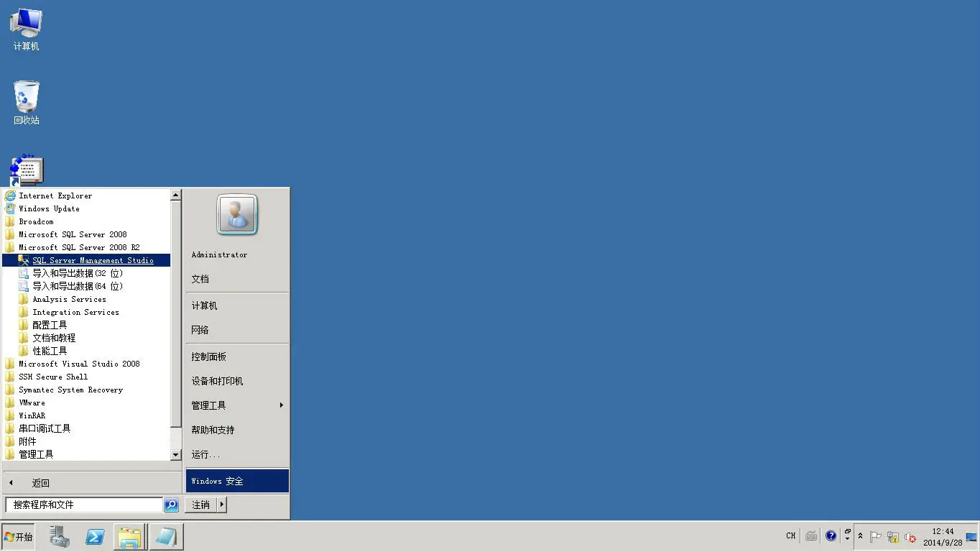The image size is (980, 552).
Task: Expand the 附件 accessories folder
Action: point(86,441)
